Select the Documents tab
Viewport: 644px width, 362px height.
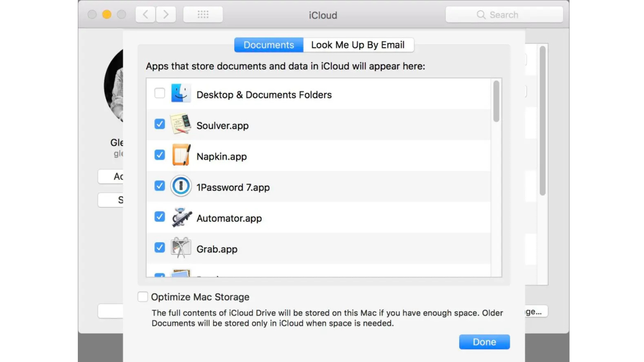click(268, 45)
